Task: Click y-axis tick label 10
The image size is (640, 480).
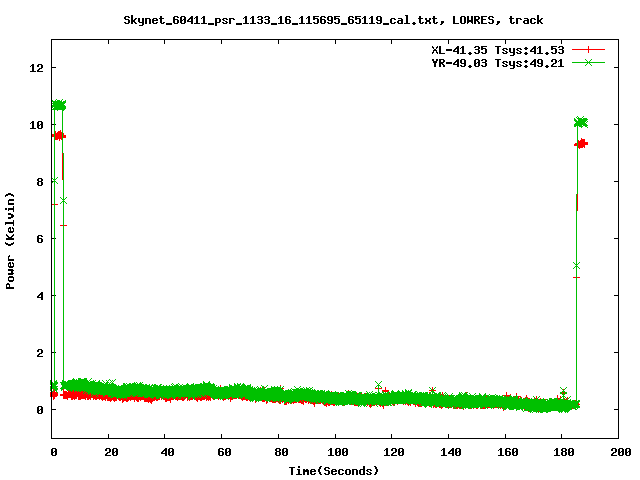Action: pyautogui.click(x=36, y=125)
